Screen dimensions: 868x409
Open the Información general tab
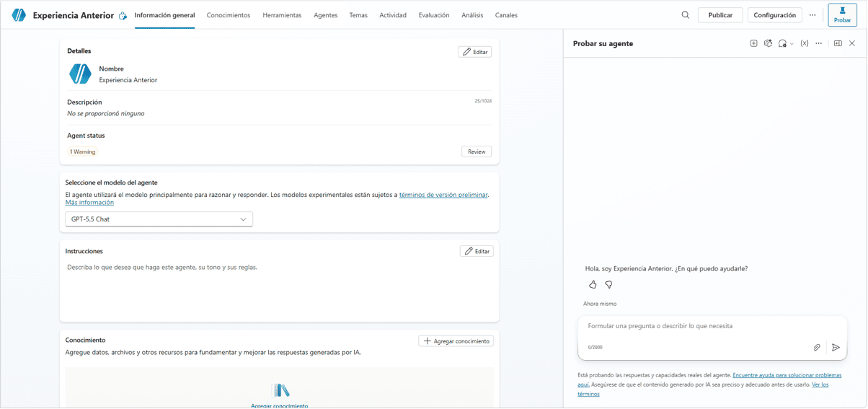(164, 15)
